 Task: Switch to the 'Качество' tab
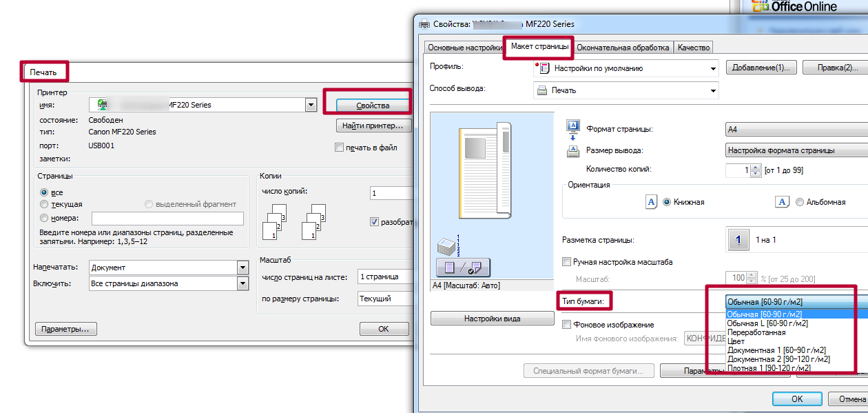click(x=694, y=48)
